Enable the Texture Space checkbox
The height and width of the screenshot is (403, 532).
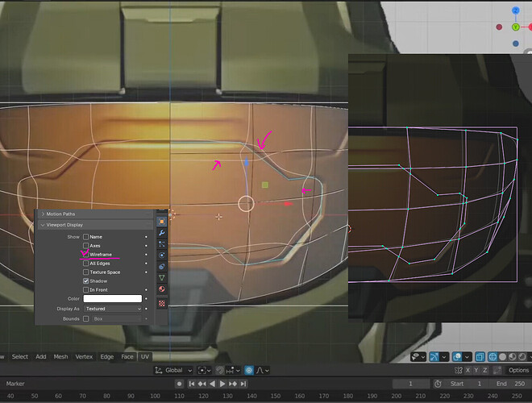[x=85, y=272]
